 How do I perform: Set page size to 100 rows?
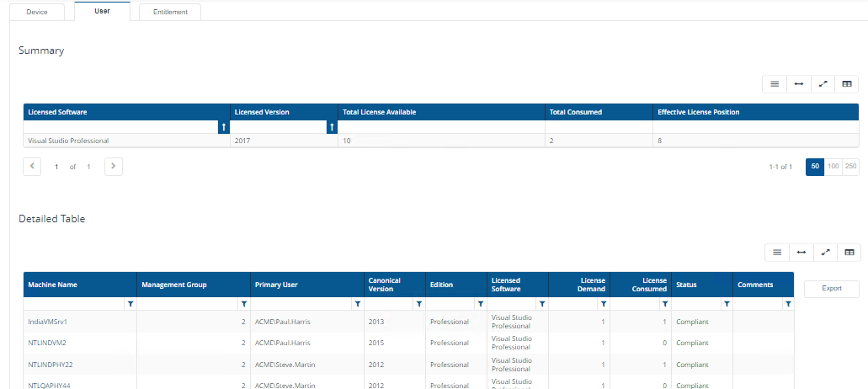833,167
